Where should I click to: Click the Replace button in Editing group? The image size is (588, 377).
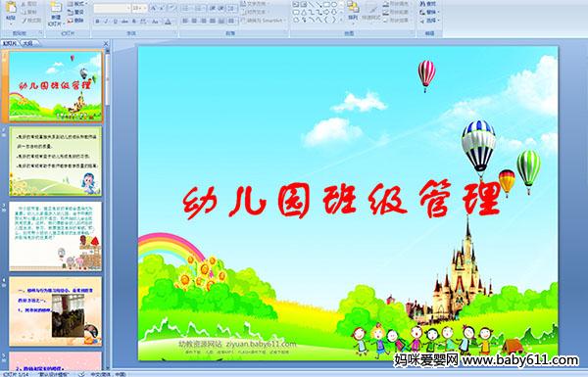[428, 12]
